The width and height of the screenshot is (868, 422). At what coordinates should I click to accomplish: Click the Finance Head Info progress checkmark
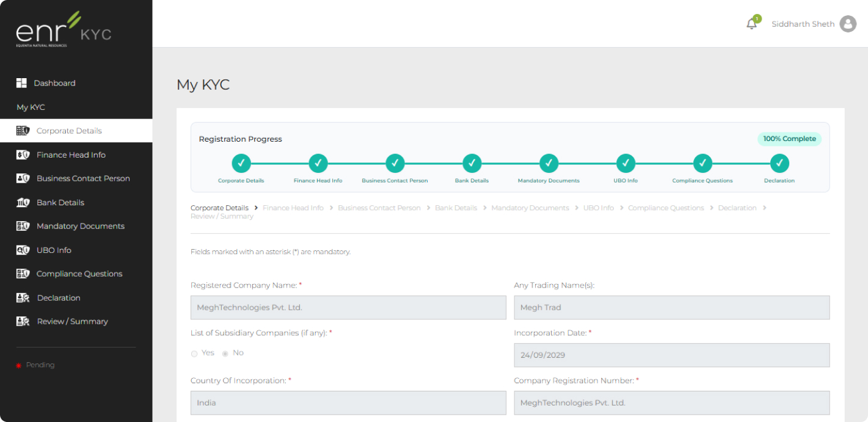pyautogui.click(x=318, y=163)
